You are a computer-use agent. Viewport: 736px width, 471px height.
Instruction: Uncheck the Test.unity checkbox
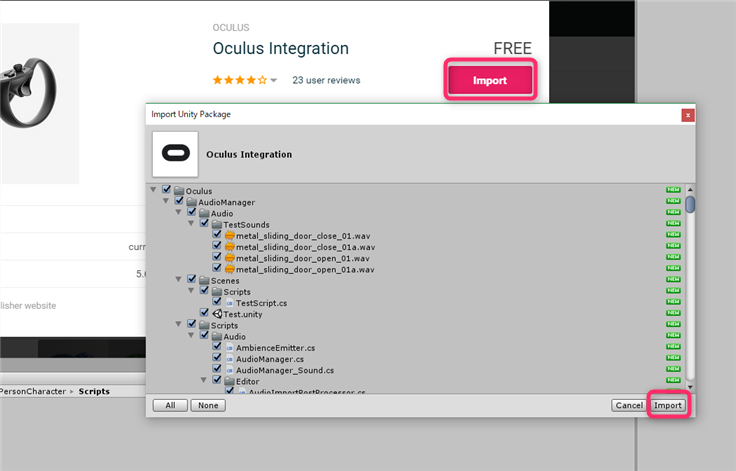[205, 313]
